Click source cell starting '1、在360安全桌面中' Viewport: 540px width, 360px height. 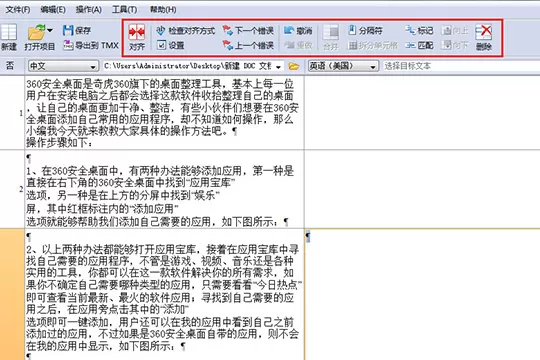tap(164, 189)
